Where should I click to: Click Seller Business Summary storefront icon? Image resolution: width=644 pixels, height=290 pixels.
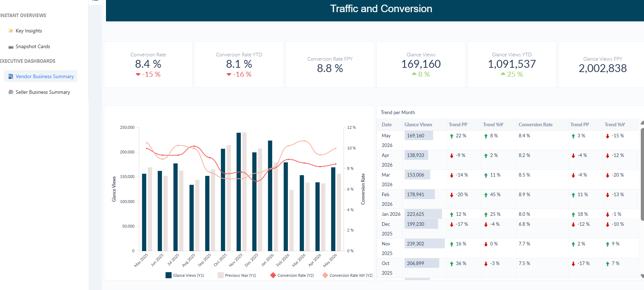pos(11,92)
